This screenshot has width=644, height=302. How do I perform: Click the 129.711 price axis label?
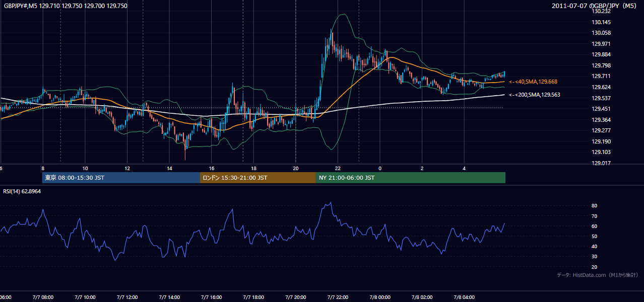[601, 77]
